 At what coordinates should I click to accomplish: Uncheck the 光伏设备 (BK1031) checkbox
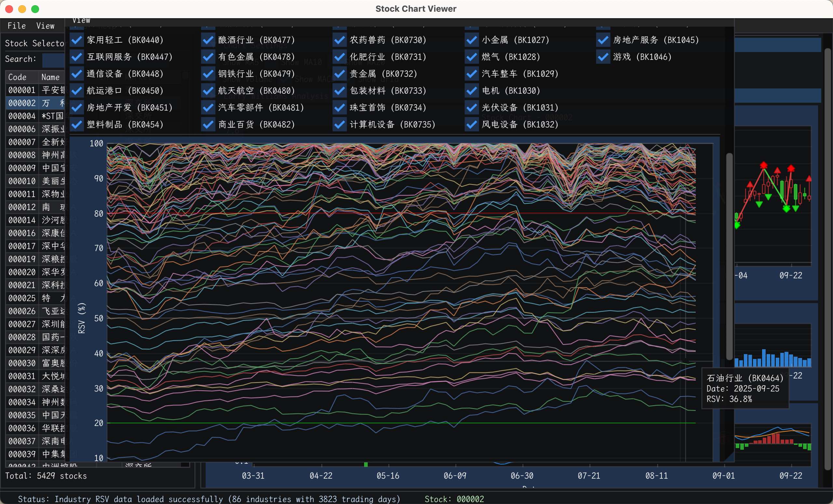(471, 107)
